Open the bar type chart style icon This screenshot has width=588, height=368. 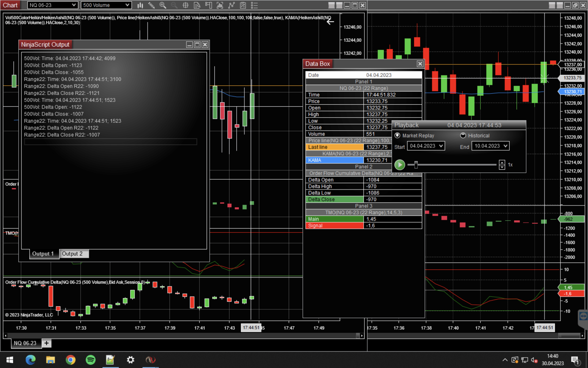[x=140, y=5]
